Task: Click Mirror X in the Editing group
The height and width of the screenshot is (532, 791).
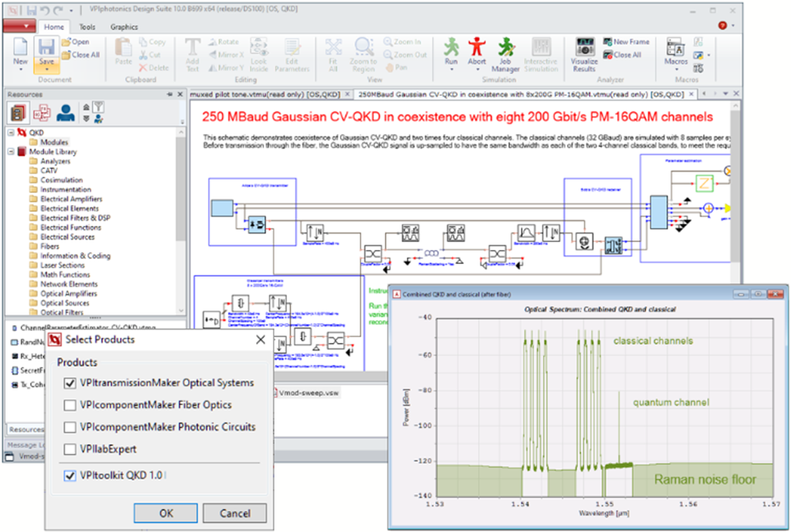Action: point(226,54)
